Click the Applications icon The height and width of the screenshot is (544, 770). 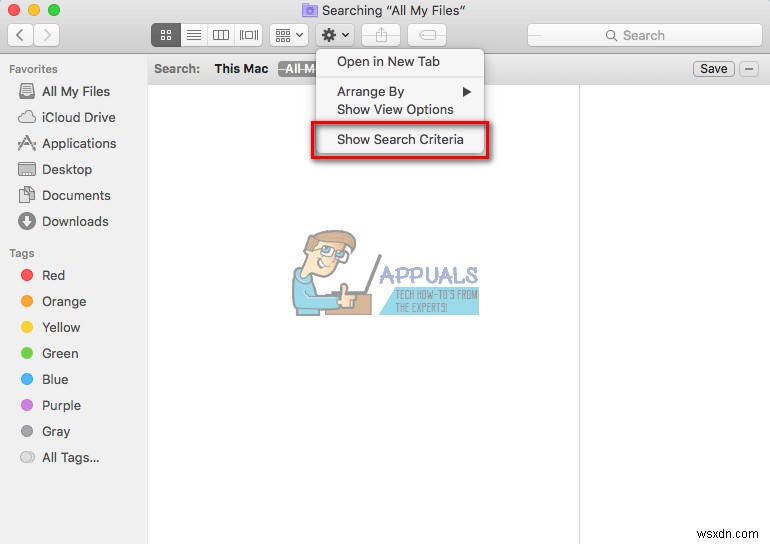[27, 143]
